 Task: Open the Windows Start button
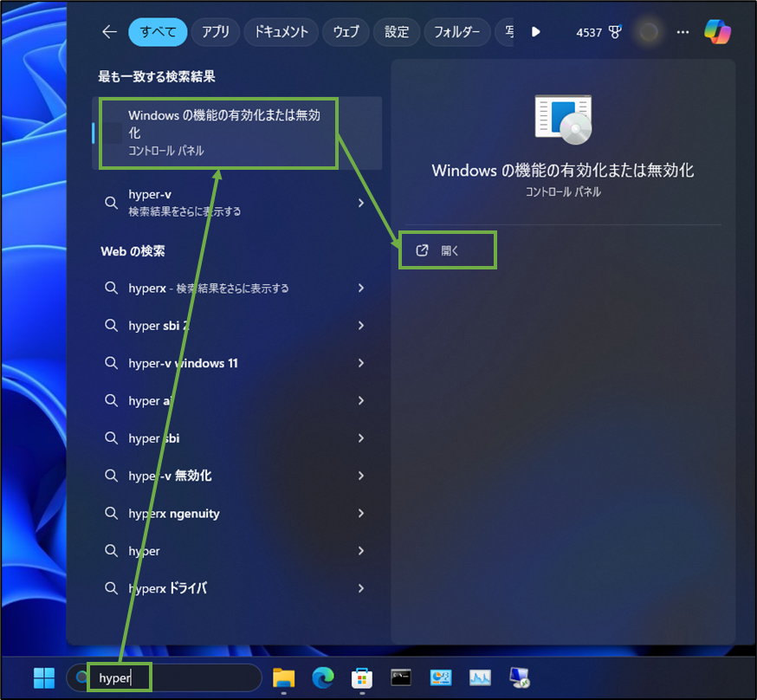(44, 677)
